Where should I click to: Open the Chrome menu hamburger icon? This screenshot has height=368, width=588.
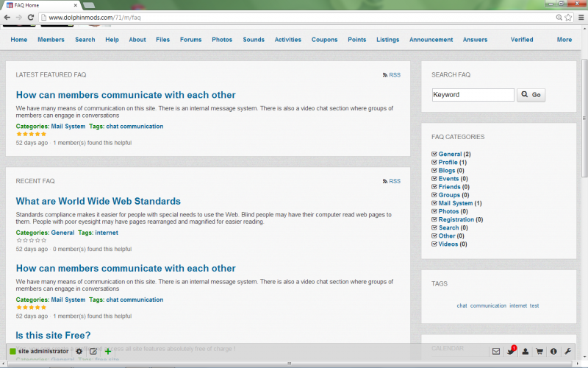[x=581, y=17]
